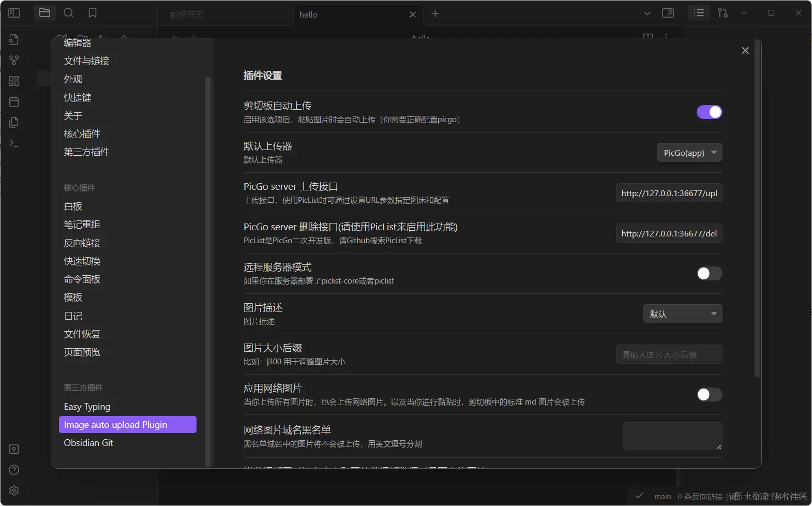812x506 pixels.
Task: Close the settings dialog
Action: tap(745, 50)
